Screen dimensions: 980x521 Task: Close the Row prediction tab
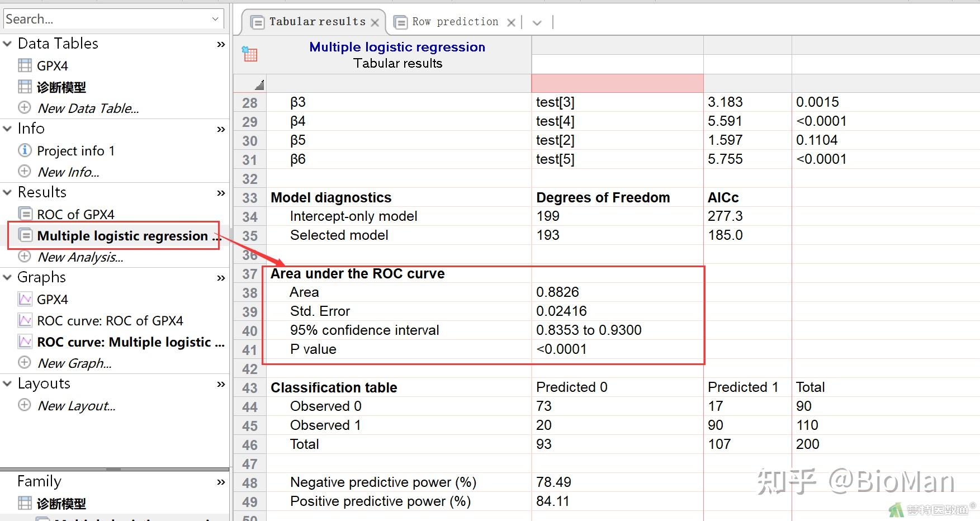pyautogui.click(x=511, y=22)
